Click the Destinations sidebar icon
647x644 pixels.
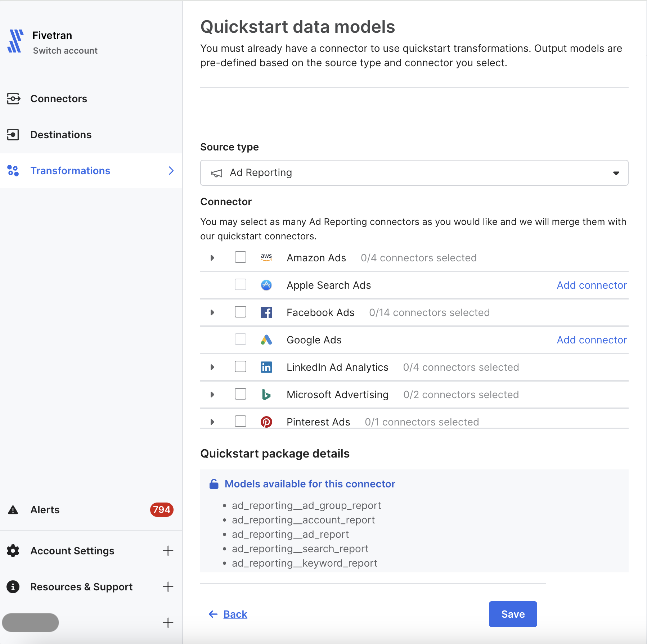pos(13,135)
